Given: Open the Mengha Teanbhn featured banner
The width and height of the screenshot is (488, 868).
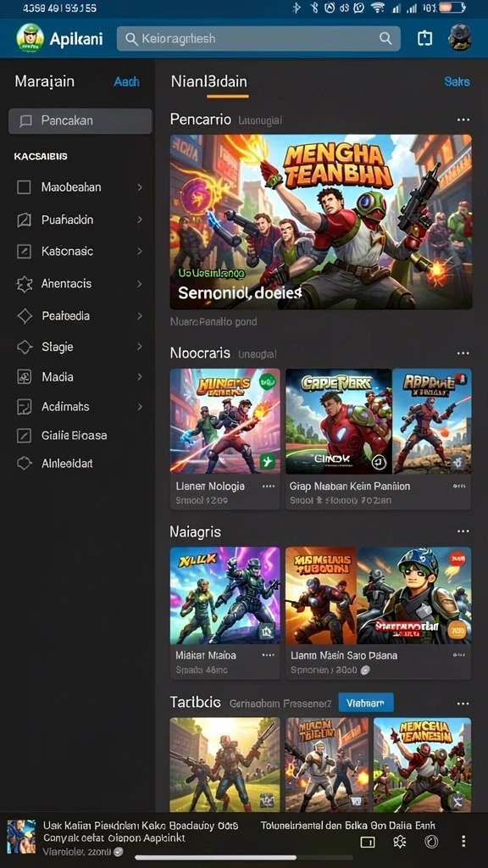Looking at the screenshot, I should [x=321, y=221].
